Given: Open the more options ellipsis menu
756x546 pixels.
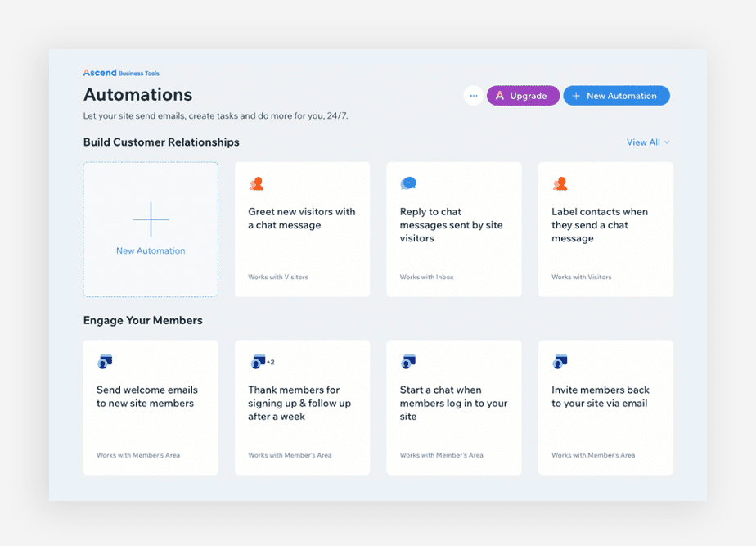Looking at the screenshot, I should click(x=473, y=96).
